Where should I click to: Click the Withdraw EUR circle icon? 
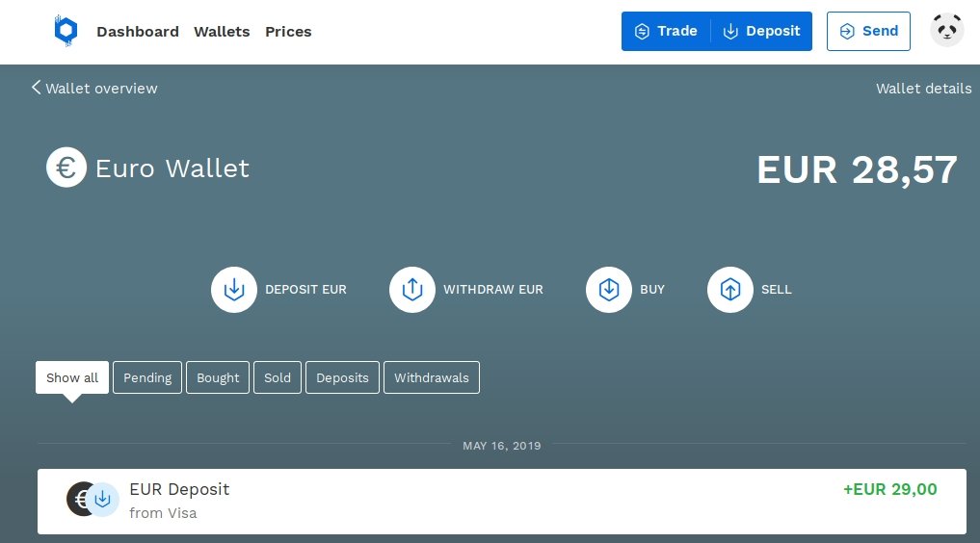tap(412, 290)
